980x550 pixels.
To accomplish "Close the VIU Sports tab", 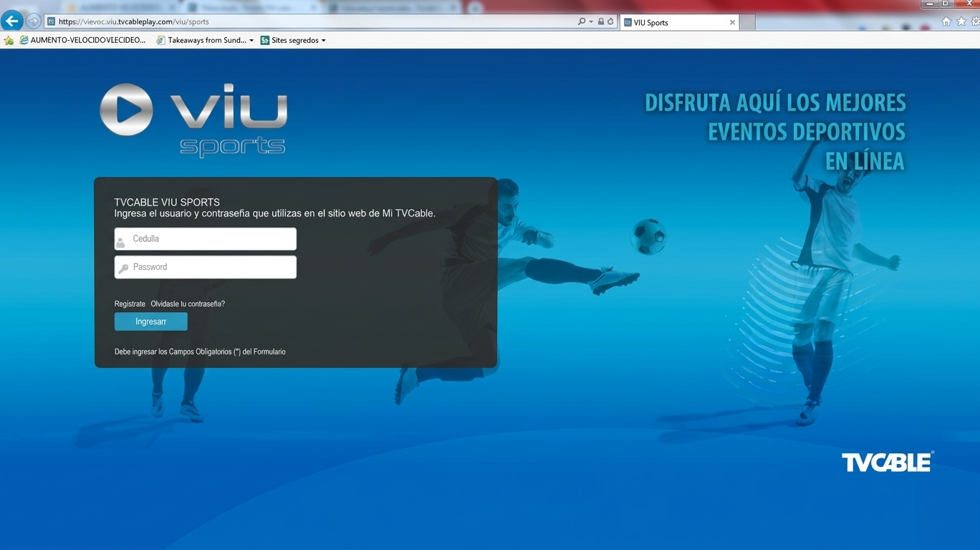I will 732,22.
